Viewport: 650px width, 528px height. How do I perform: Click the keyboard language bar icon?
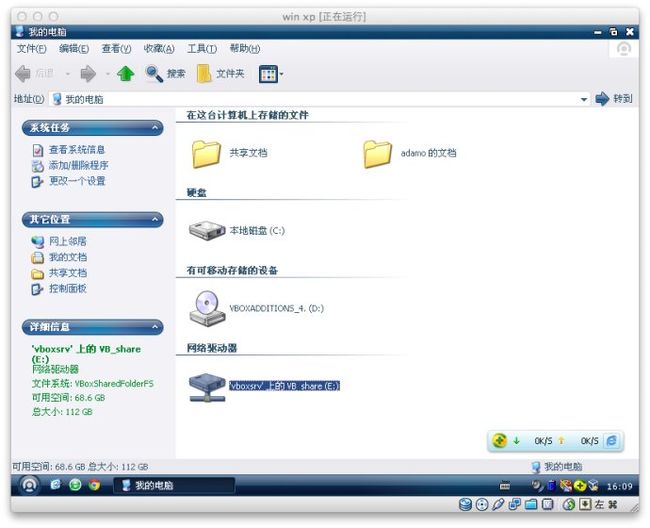pyautogui.click(x=505, y=486)
